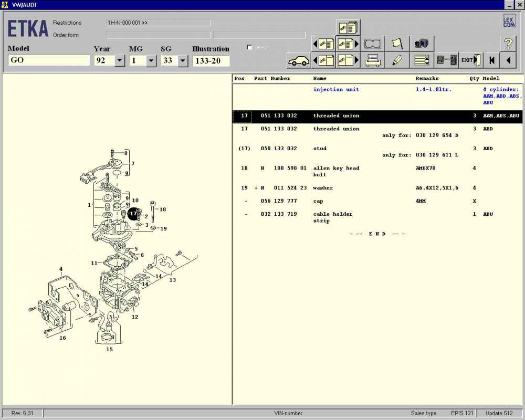Click the AM6X70 remark
The image size is (525, 420).
[425, 168]
